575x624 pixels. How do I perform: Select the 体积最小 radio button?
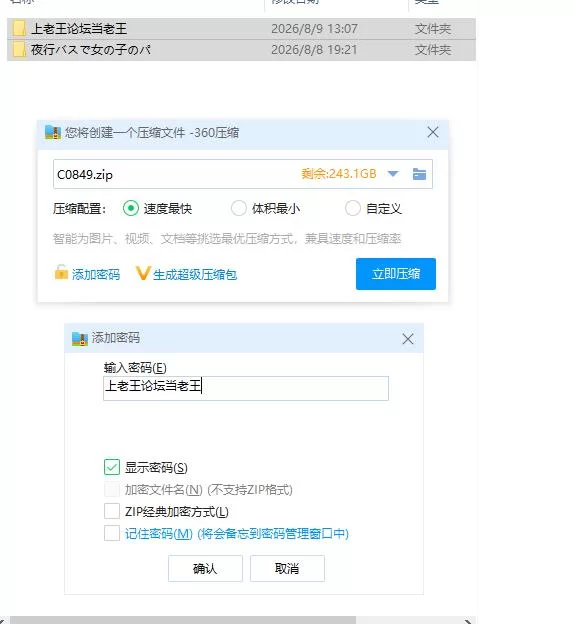click(x=239, y=208)
